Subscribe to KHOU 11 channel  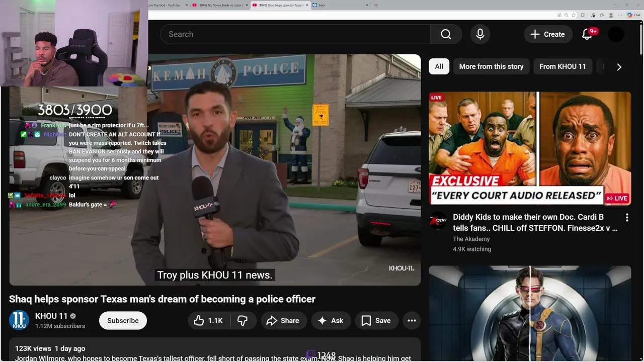pyautogui.click(x=123, y=321)
